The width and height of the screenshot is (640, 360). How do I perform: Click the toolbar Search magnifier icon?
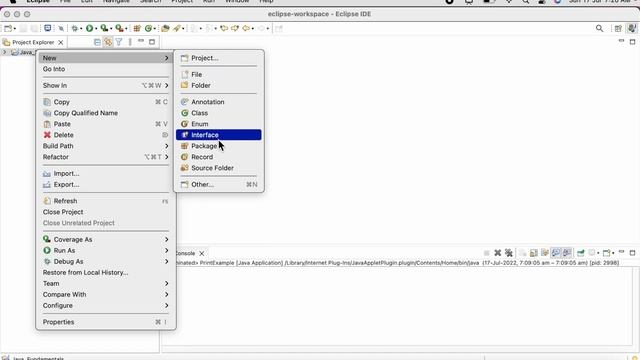[599, 28]
